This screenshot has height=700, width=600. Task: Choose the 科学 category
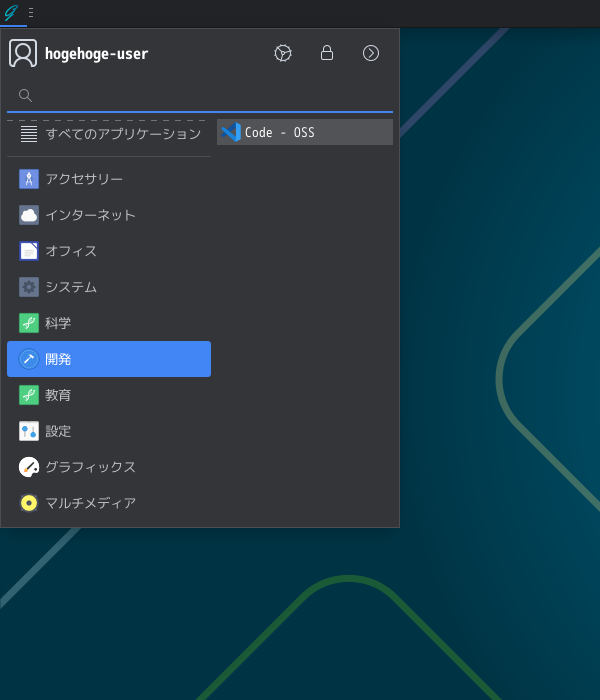click(x=109, y=323)
